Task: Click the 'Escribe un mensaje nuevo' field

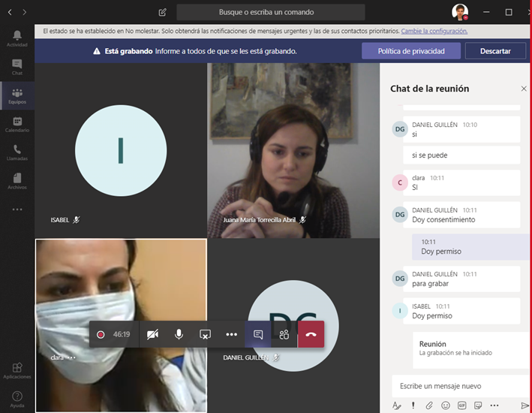Action: (x=459, y=386)
